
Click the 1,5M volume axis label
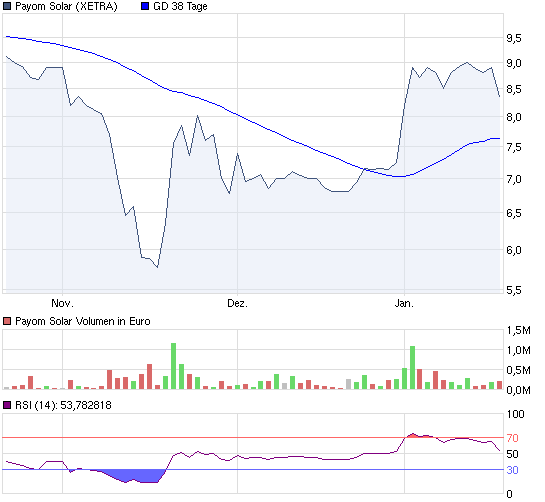(518, 330)
